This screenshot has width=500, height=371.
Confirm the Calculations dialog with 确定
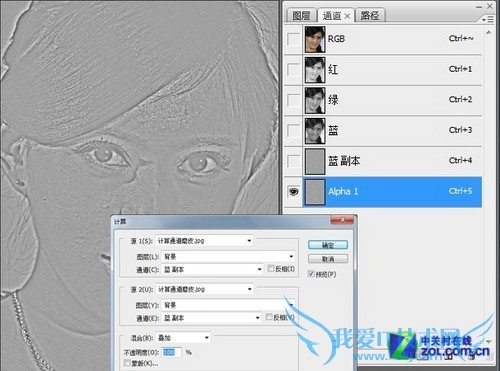point(328,245)
